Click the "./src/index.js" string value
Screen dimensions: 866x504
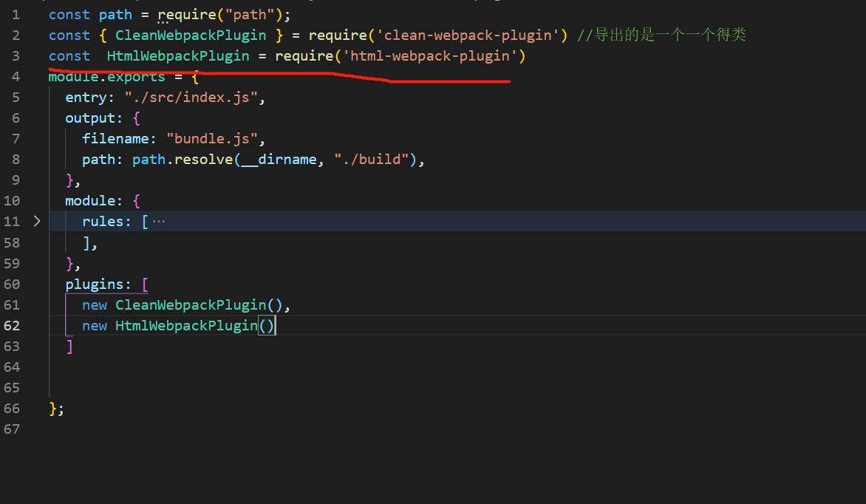pos(191,98)
